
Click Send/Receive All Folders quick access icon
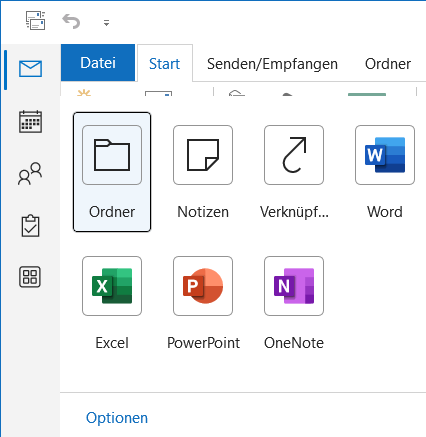click(x=36, y=20)
